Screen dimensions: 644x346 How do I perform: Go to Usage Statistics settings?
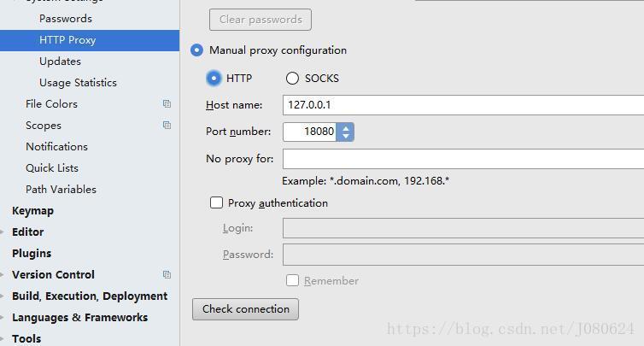pyautogui.click(x=78, y=83)
